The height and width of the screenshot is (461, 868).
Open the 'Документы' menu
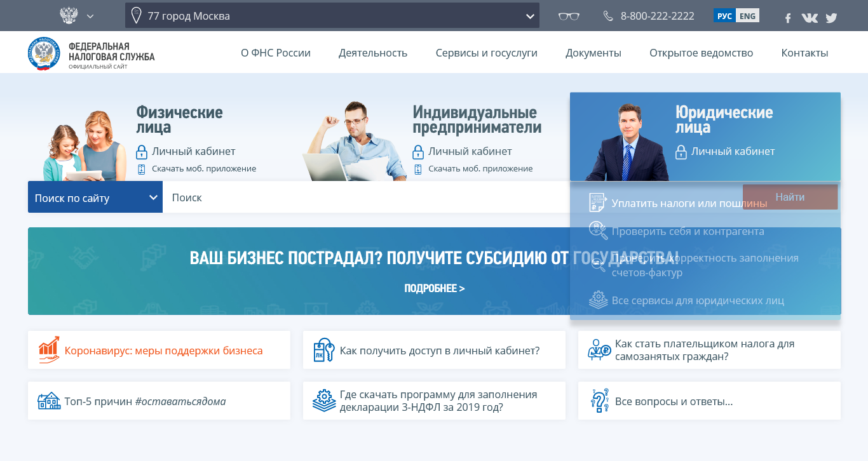click(593, 53)
